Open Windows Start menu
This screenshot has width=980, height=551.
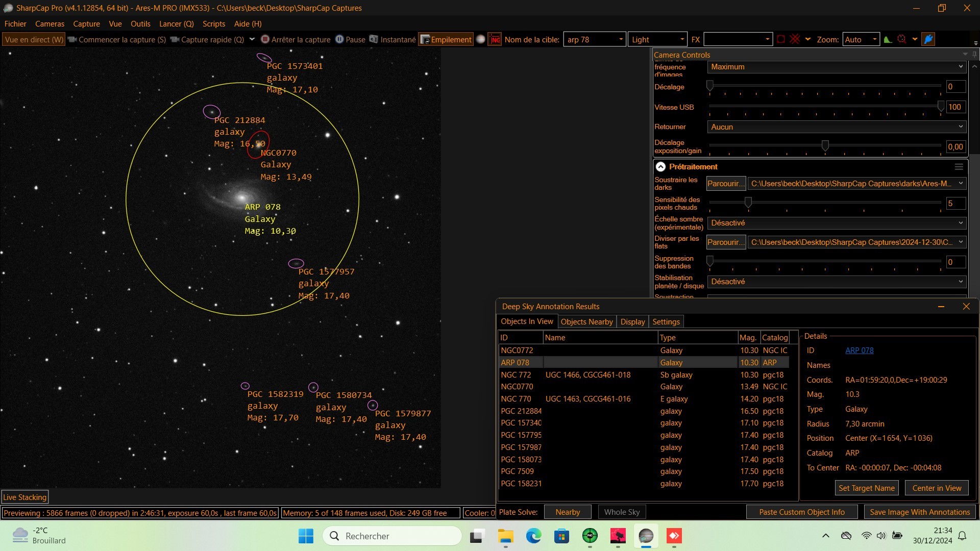tap(306, 536)
